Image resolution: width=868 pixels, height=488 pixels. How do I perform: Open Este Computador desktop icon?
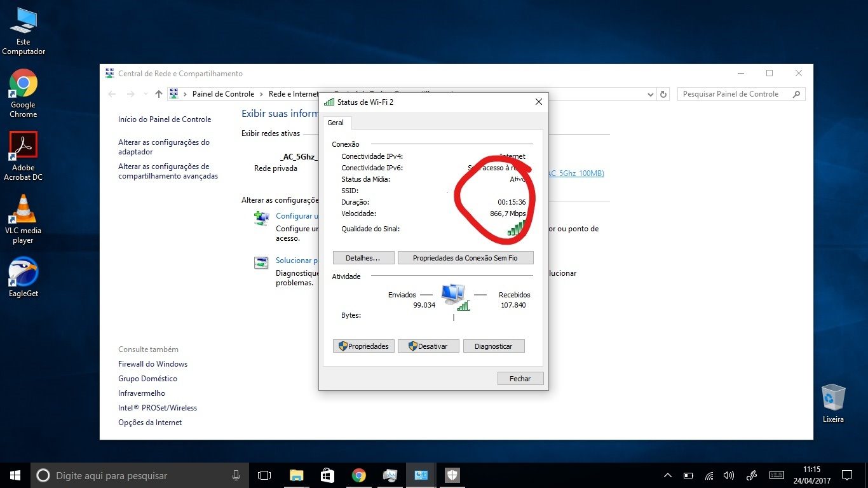click(x=24, y=31)
